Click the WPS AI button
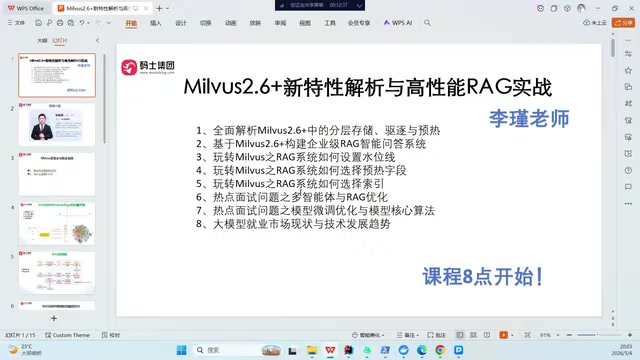This screenshot has width=640, height=360. (398, 23)
